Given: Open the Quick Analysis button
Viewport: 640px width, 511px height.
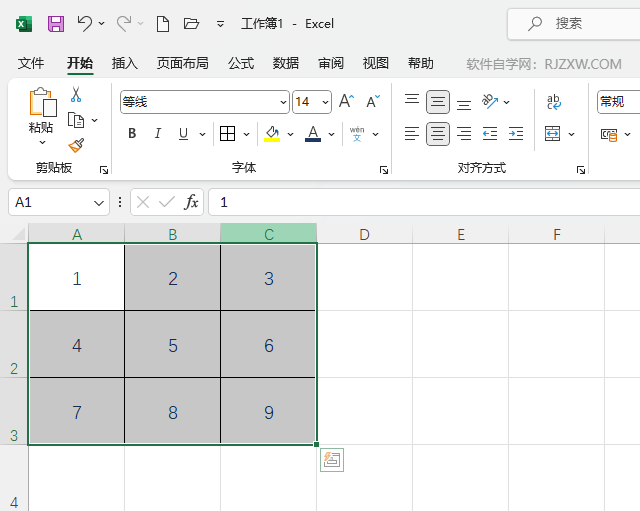Looking at the screenshot, I should [x=332, y=460].
